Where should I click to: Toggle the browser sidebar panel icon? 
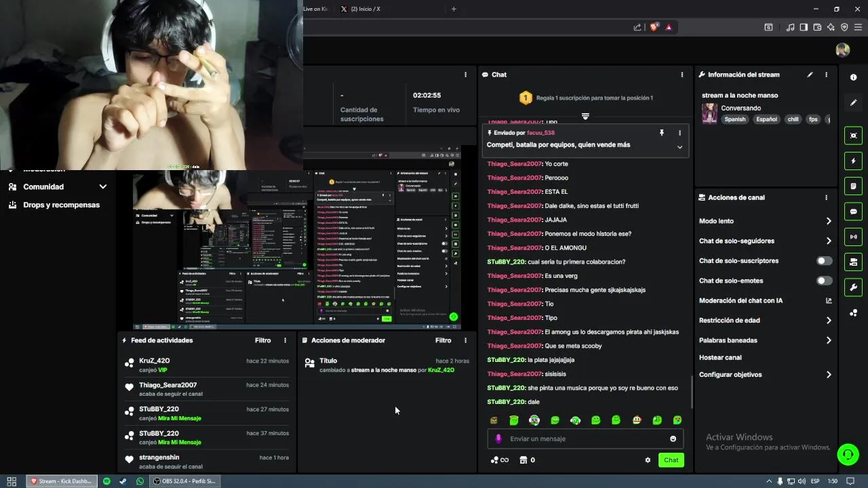[x=804, y=27]
